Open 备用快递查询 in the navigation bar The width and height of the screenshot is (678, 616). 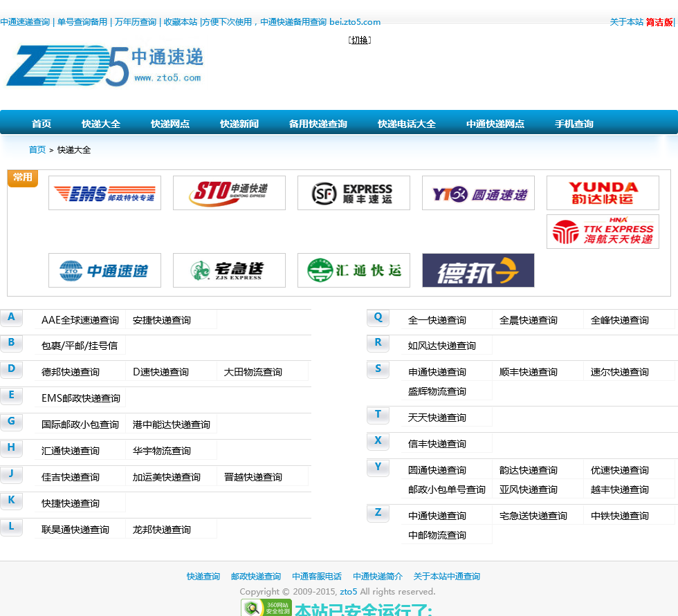pyautogui.click(x=318, y=124)
